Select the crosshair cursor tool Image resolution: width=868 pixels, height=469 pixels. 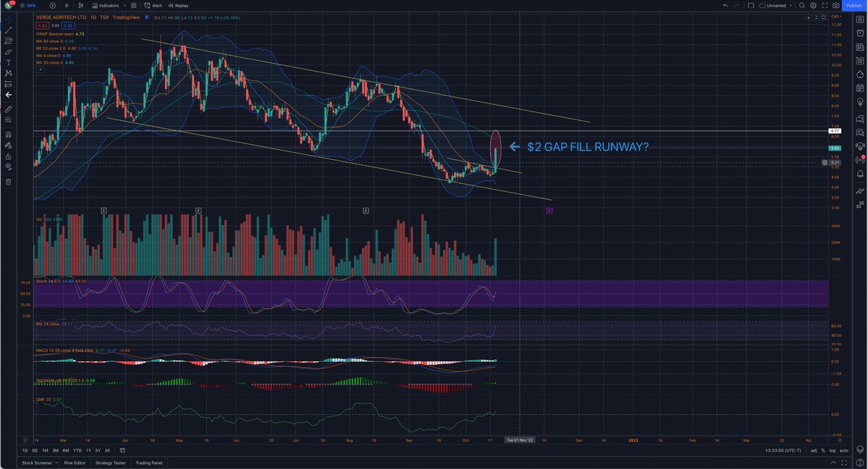click(9, 19)
